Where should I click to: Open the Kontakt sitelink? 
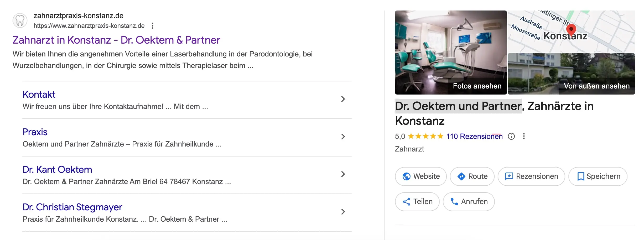39,95
